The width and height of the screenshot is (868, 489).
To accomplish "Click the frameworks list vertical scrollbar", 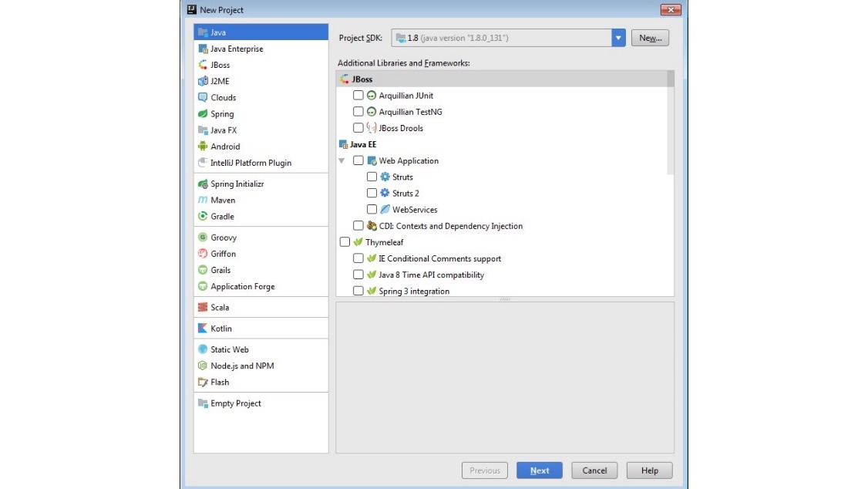I will (x=670, y=123).
